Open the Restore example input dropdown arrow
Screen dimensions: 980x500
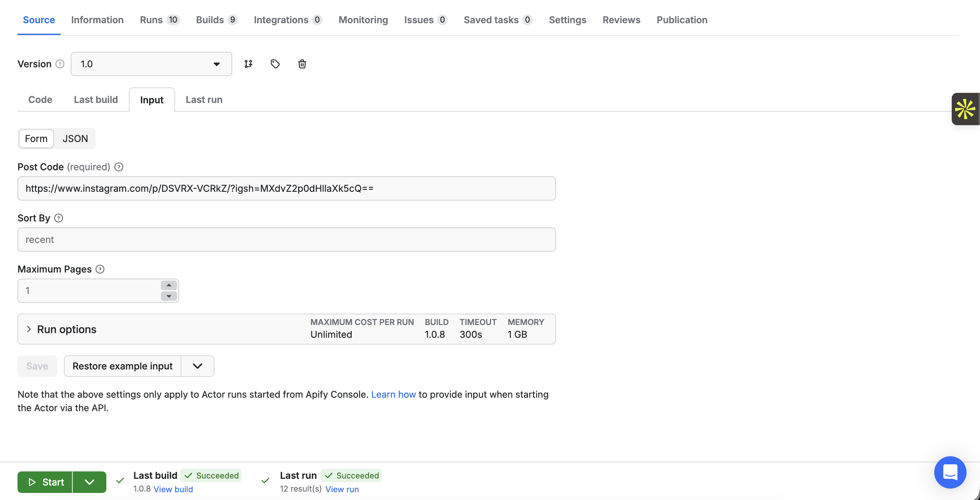pos(198,366)
